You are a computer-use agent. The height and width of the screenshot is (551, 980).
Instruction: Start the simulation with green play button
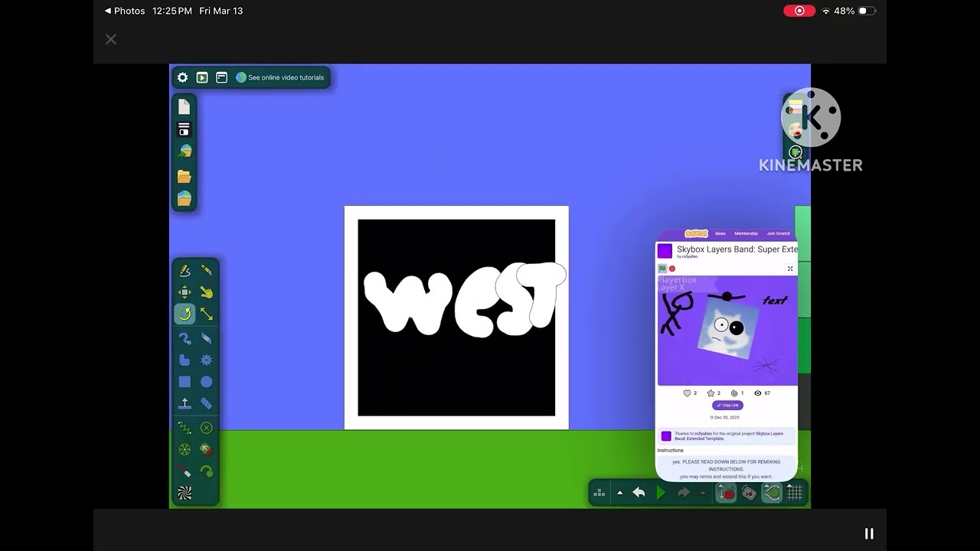tap(661, 493)
